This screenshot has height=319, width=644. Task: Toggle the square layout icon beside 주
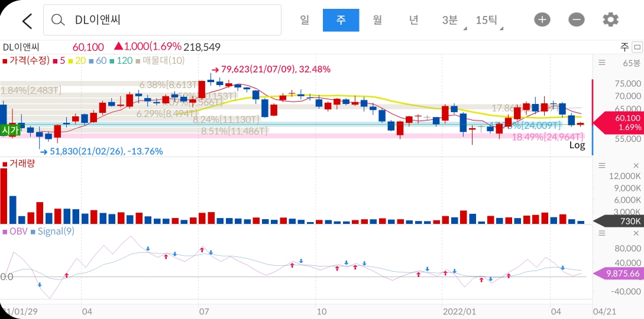click(637, 47)
